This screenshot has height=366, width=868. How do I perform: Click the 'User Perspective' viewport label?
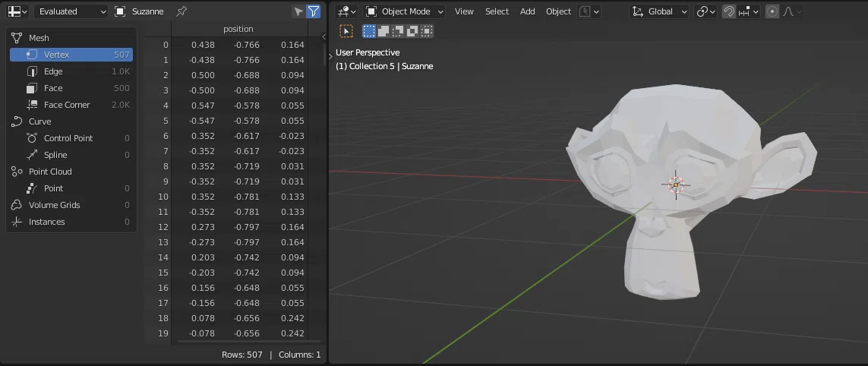coord(368,52)
